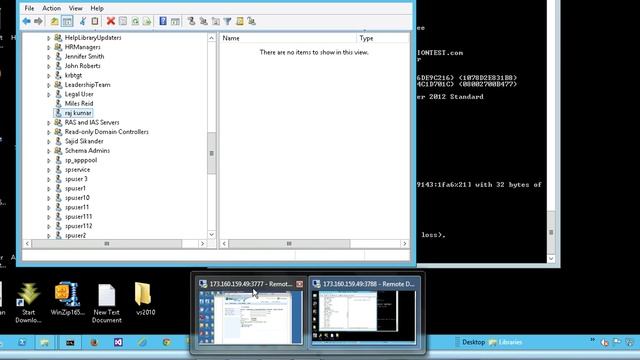
Task: Toggle the Show/Hide Console Tree icon
Action: [x=67, y=21]
